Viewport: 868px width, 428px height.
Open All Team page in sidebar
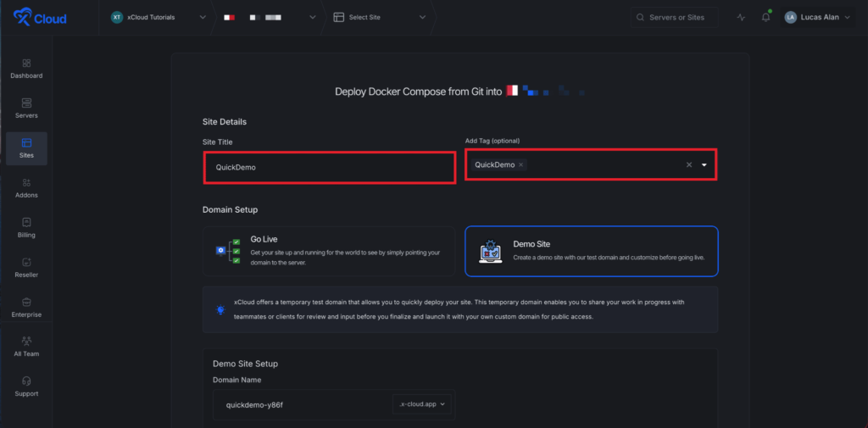point(26,347)
